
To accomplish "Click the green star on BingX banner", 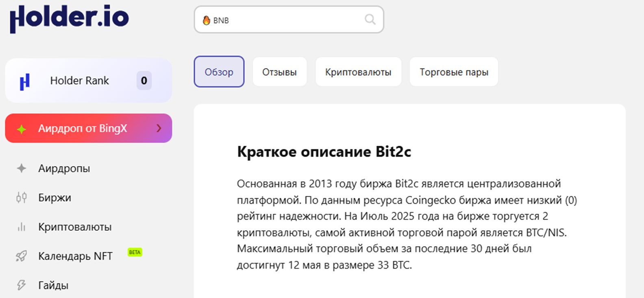I will [22, 129].
